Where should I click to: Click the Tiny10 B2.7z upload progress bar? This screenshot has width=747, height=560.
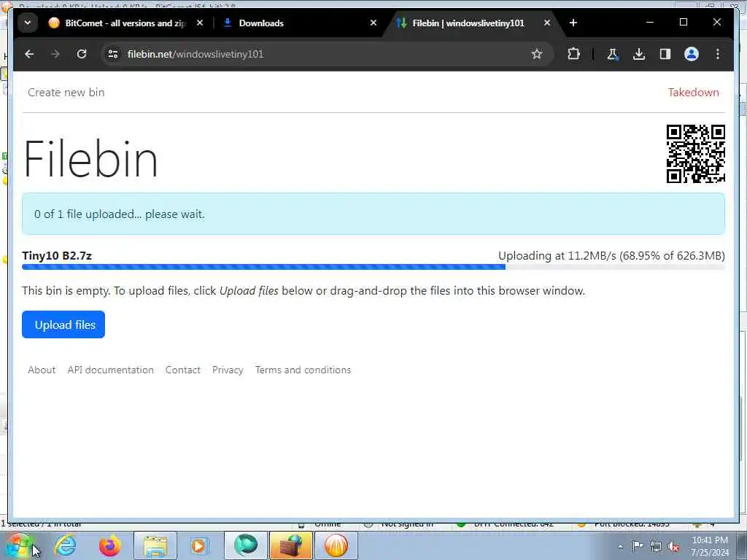[x=373, y=267]
